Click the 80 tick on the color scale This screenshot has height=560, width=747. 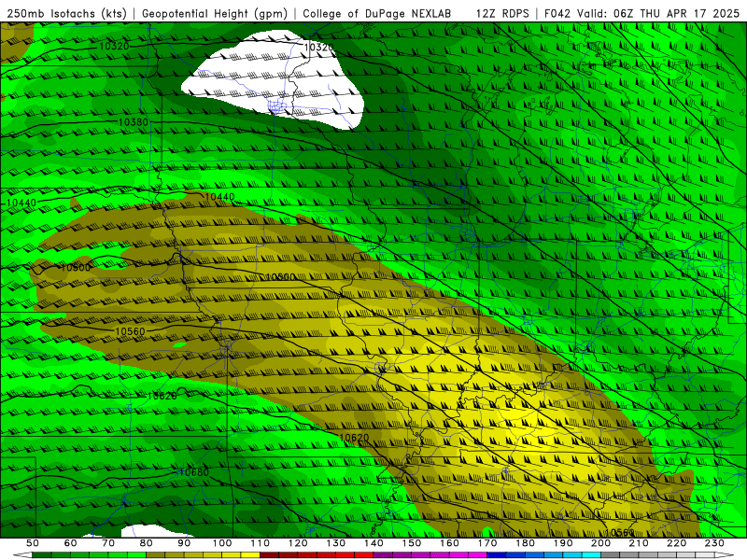pos(147,543)
